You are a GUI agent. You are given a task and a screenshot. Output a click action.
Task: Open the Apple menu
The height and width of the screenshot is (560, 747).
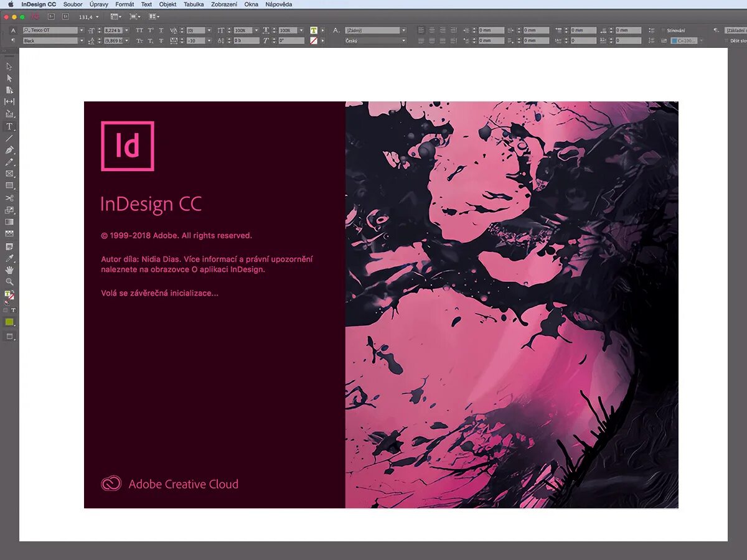11,4
